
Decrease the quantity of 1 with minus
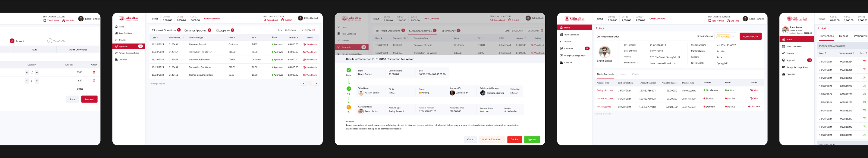click(27, 81)
